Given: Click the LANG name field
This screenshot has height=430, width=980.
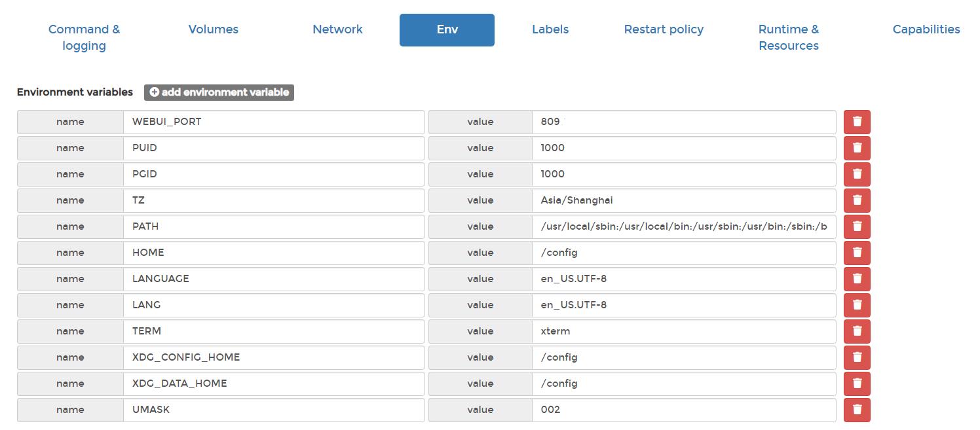Looking at the screenshot, I should tap(273, 305).
